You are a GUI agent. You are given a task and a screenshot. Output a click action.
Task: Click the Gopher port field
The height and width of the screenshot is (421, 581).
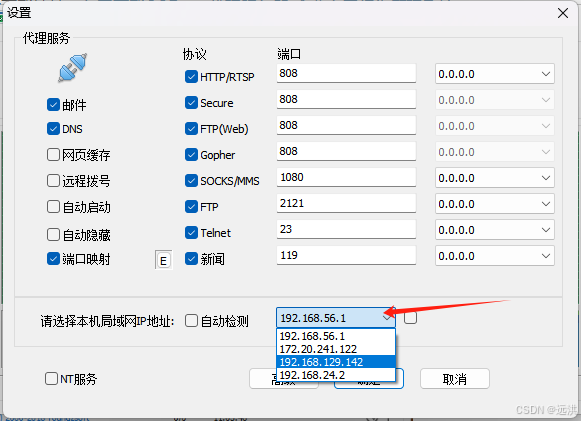coord(346,151)
